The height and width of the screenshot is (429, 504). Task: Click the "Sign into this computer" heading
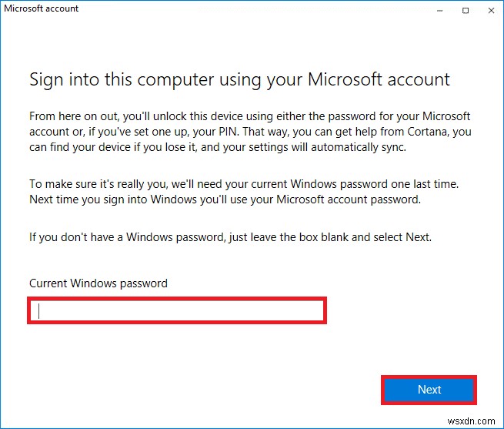point(239,79)
